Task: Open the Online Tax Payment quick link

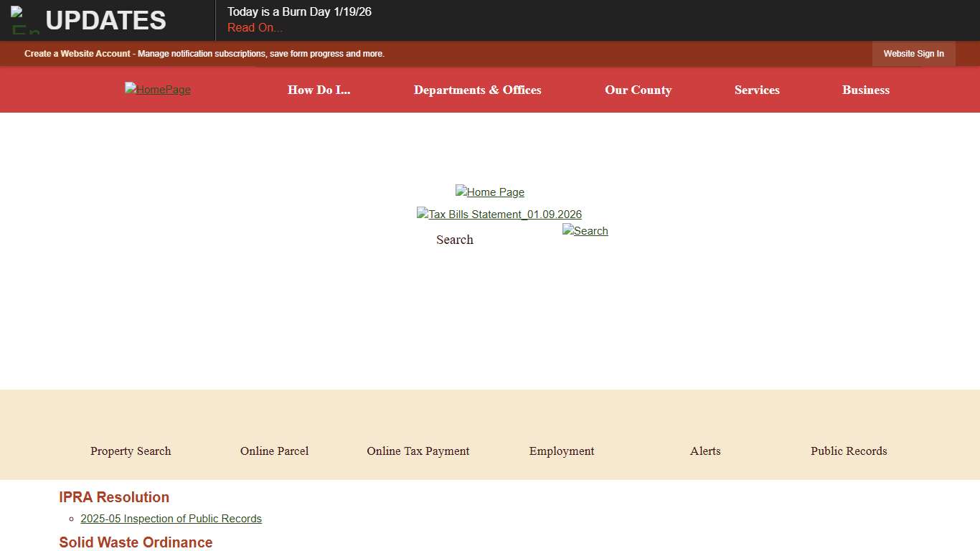Action: click(x=418, y=451)
